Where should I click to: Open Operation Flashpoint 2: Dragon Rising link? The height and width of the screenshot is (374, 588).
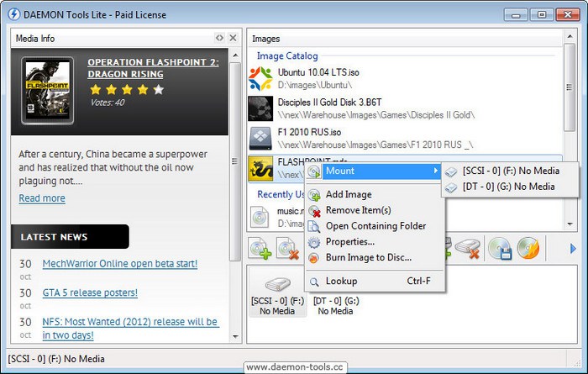153,68
